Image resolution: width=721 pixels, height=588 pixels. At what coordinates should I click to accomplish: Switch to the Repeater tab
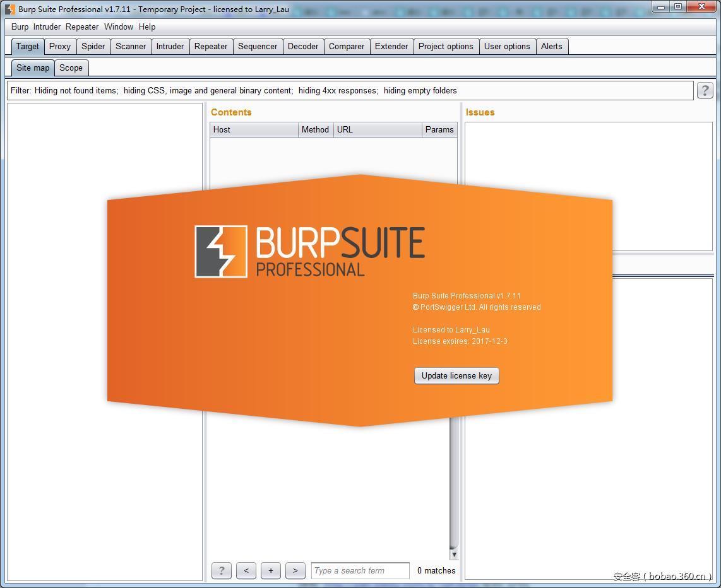(211, 47)
